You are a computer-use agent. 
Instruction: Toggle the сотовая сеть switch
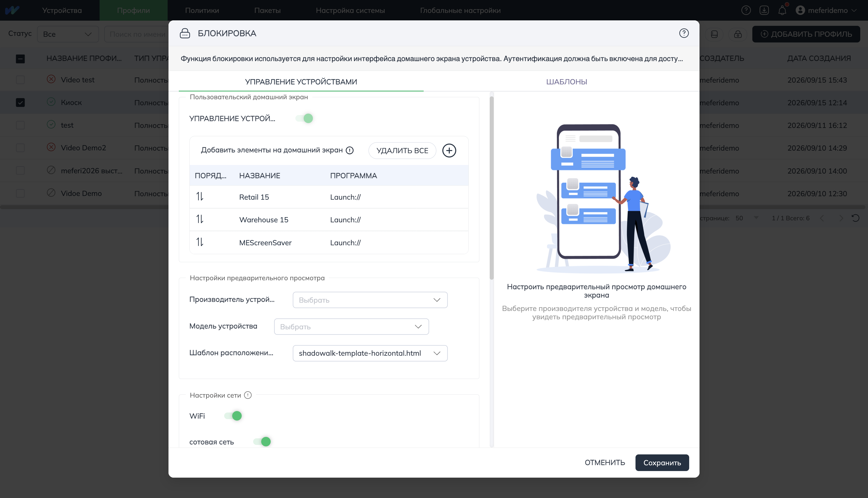tap(262, 441)
